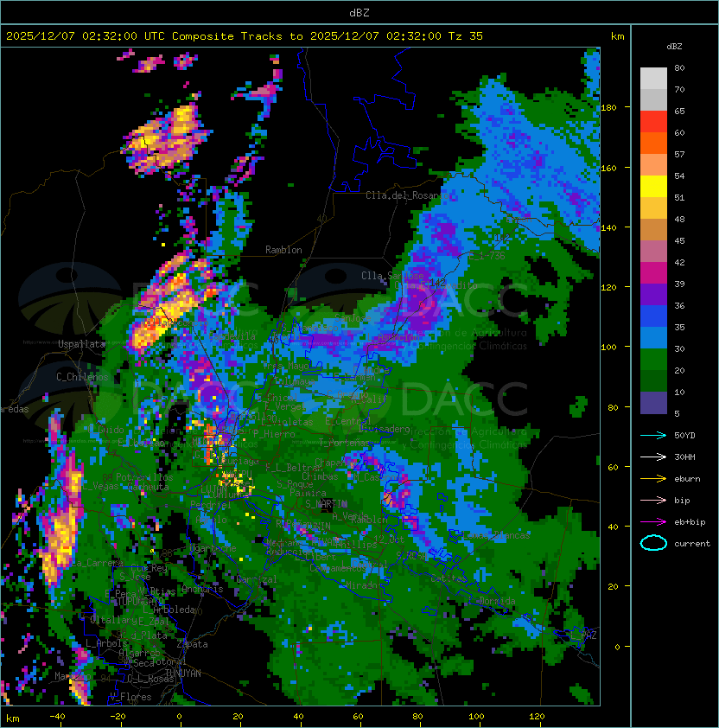Click the '-40' tick on the horizontal km axis
719x728 pixels.
point(58,717)
